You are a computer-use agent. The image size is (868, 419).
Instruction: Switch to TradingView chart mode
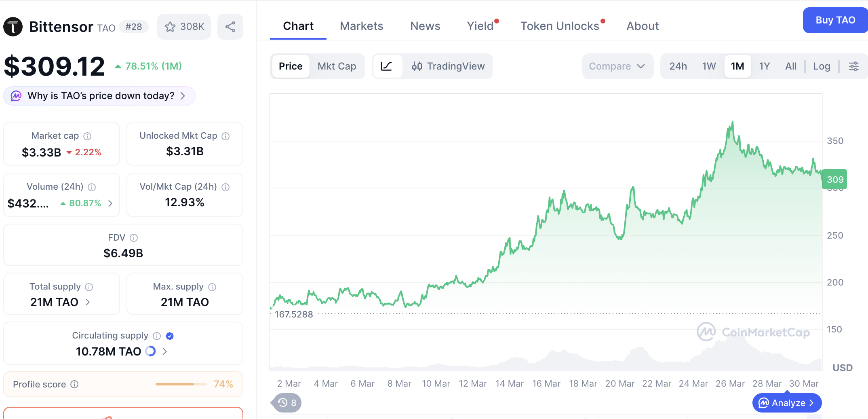pyautogui.click(x=448, y=66)
